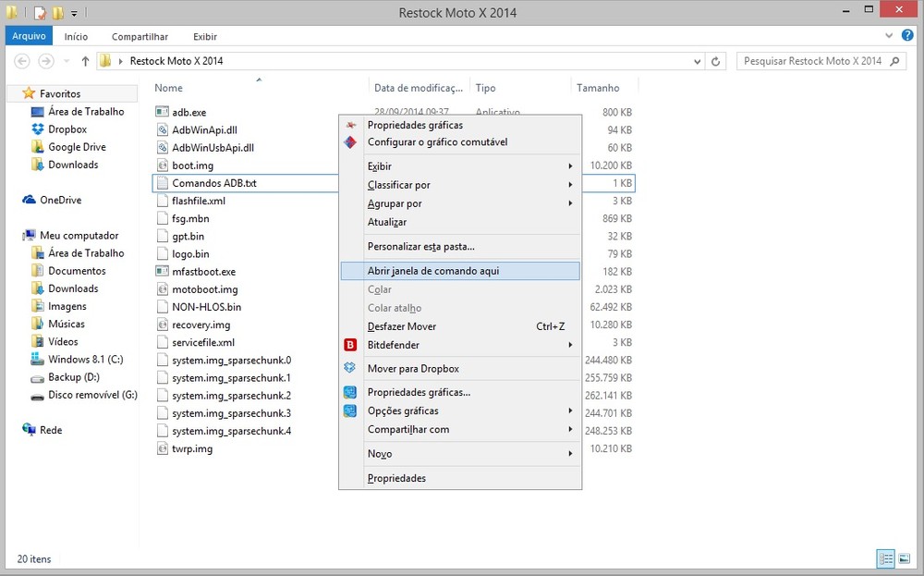Expand the ribbon using the chevron

(x=889, y=36)
